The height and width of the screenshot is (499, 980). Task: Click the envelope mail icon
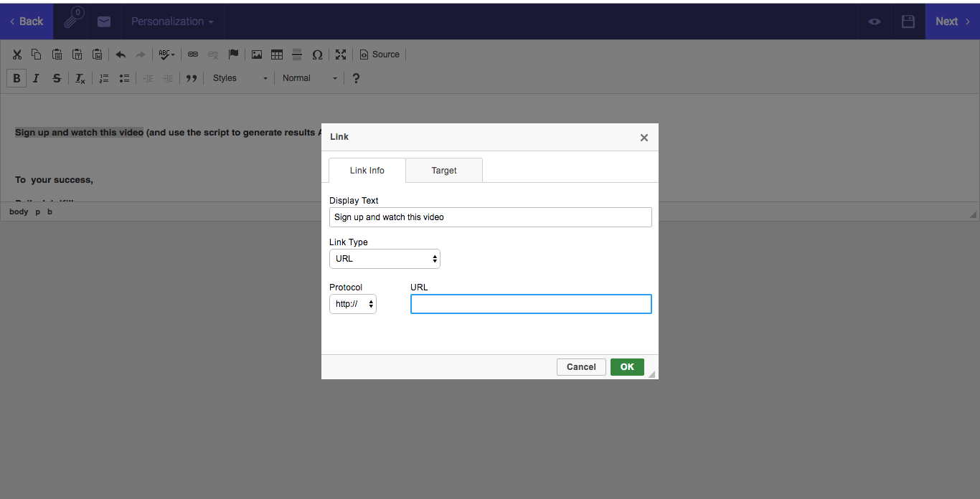[104, 22]
